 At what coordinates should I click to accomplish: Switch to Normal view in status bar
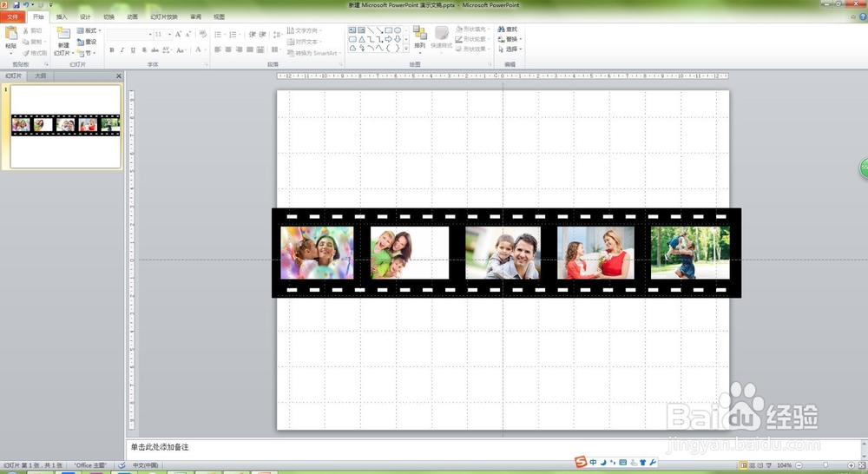[744, 465]
